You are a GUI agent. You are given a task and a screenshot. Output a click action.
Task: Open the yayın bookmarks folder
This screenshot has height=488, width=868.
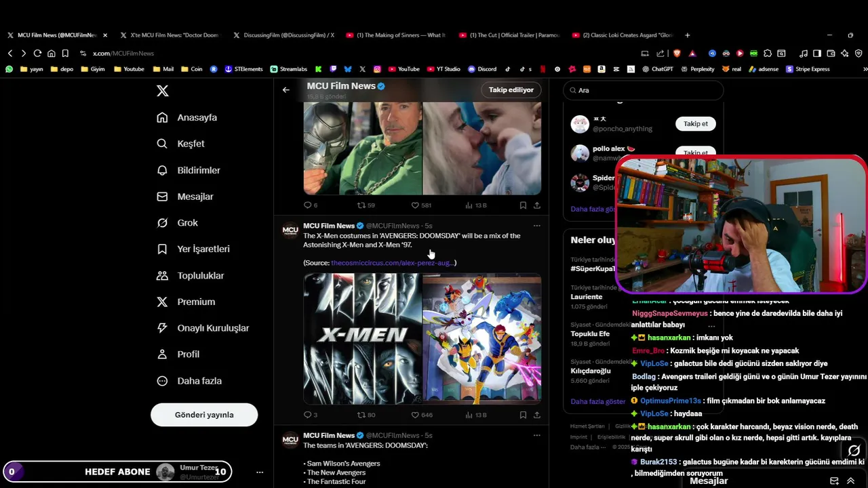(32, 69)
